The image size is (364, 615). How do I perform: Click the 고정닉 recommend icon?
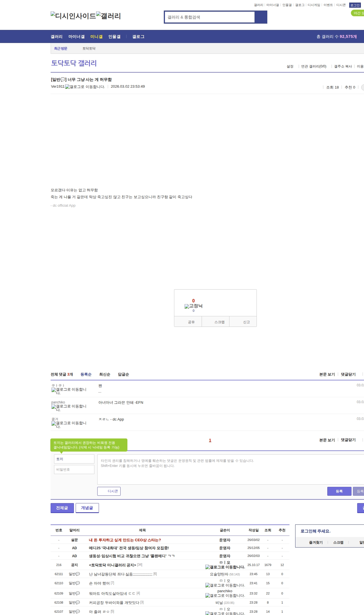193,306
